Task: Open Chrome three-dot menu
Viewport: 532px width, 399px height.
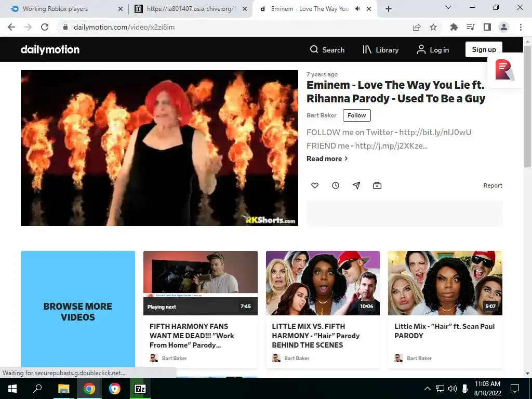Action: (521, 27)
